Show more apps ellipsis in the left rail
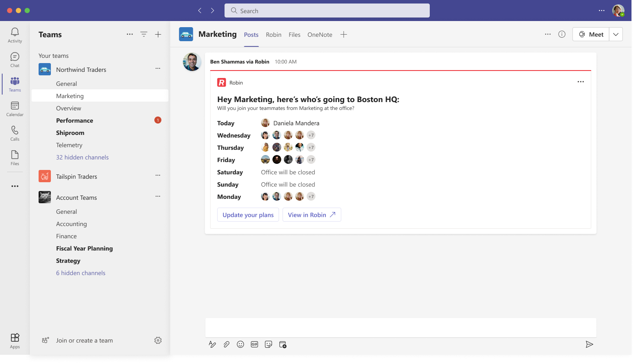635x364 pixels. [x=15, y=186]
